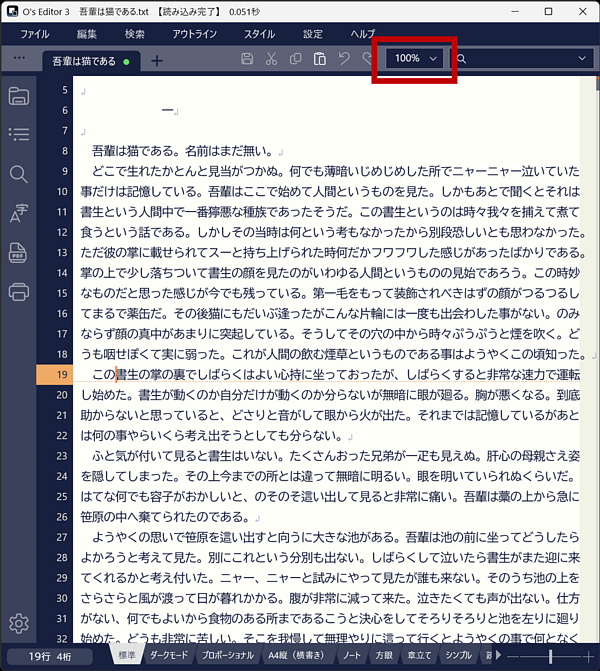Image resolution: width=600 pixels, height=671 pixels.
Task: Click inside the toolbar search input field
Action: tap(520, 58)
